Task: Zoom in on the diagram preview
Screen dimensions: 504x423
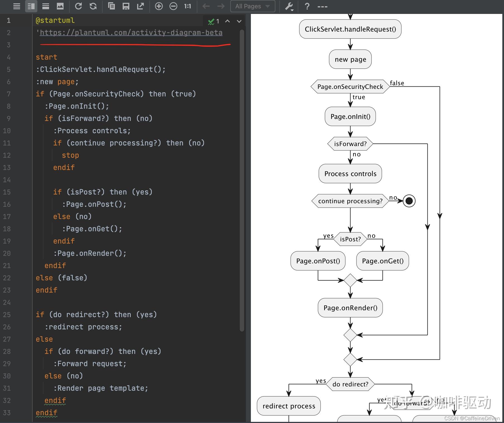Action: click(x=159, y=6)
